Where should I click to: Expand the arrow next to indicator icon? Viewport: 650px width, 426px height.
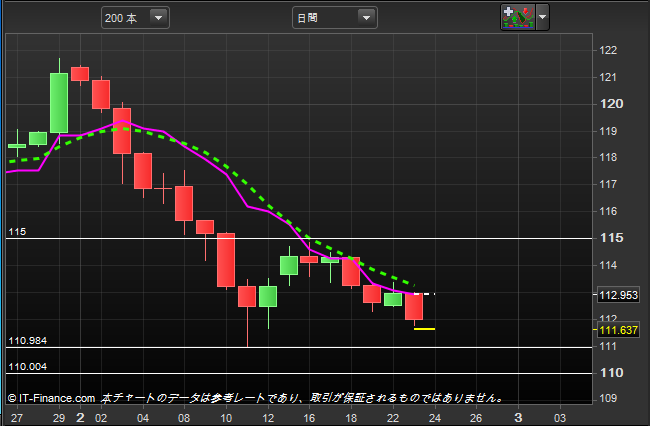click(543, 17)
